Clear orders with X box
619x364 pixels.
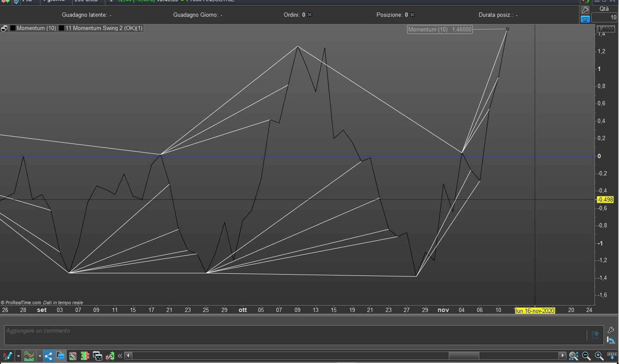tap(310, 15)
